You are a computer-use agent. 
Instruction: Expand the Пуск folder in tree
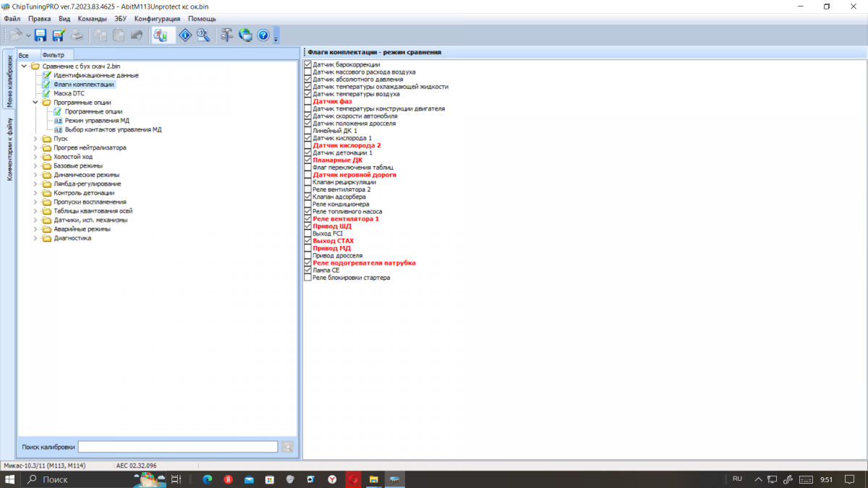(36, 139)
